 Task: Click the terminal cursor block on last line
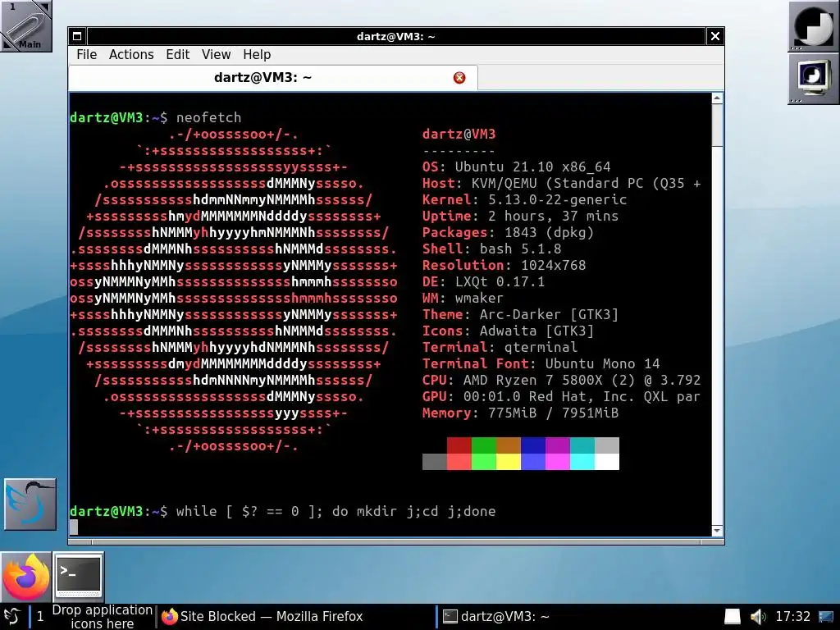(x=74, y=527)
